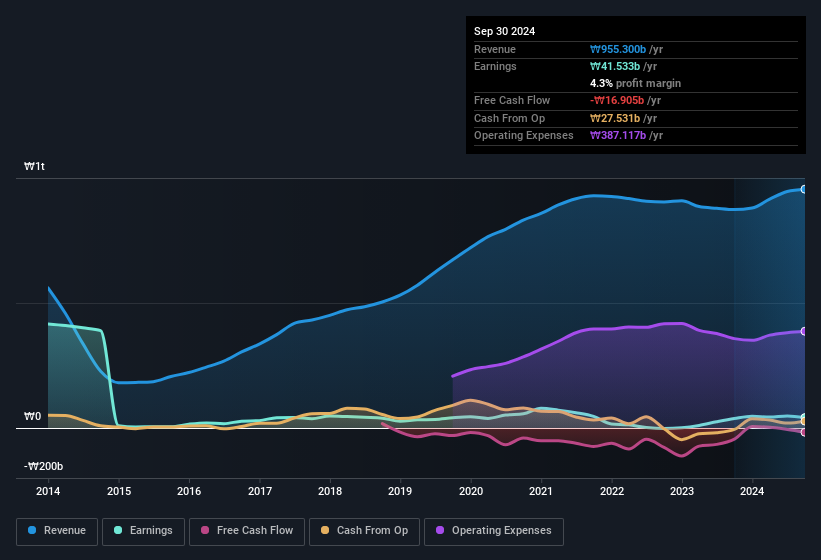821x560 pixels.
Task: Click the 2018 x-axis label
Action: click(x=330, y=491)
